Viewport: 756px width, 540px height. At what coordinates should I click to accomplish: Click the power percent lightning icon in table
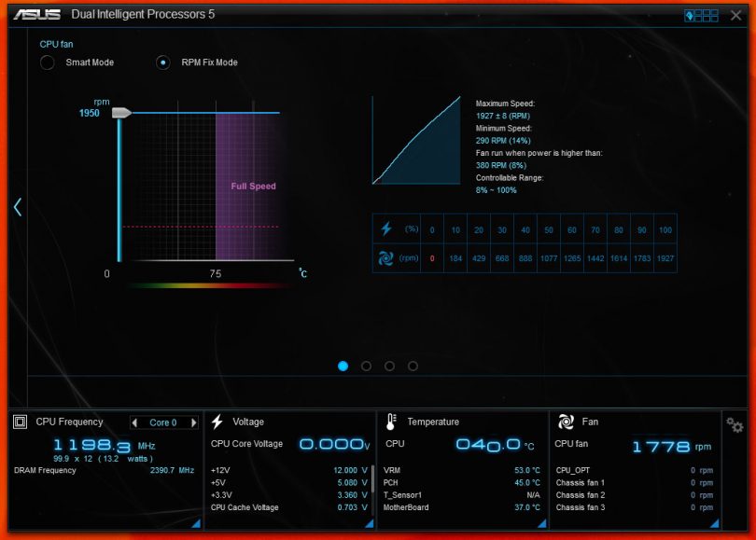point(386,228)
